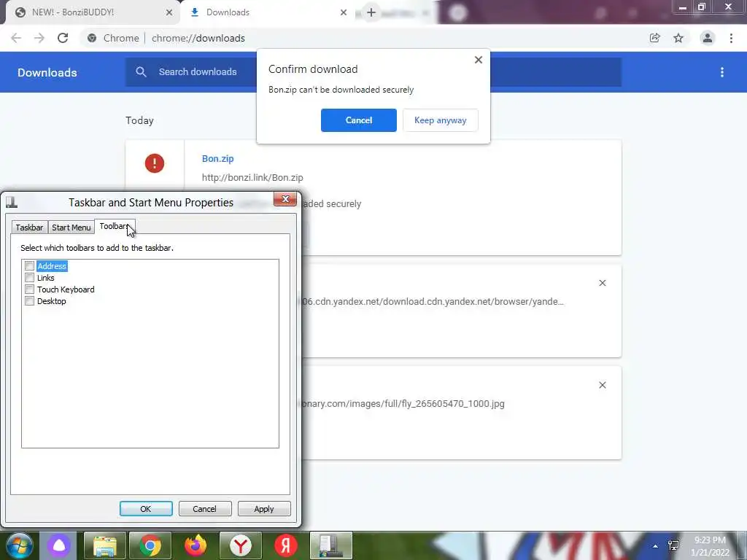This screenshot has height=560, width=747.
Task: Open Chrome's three-dot menu
Action: point(731,38)
